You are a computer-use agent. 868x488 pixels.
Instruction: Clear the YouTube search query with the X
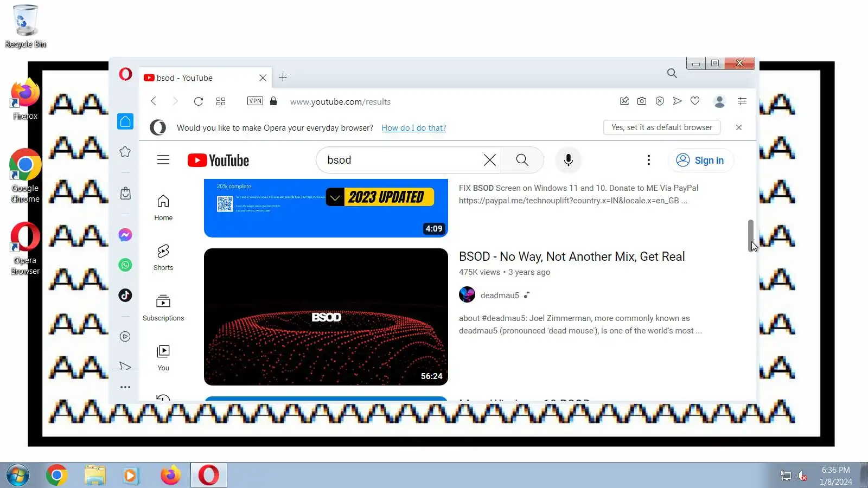[x=489, y=160]
